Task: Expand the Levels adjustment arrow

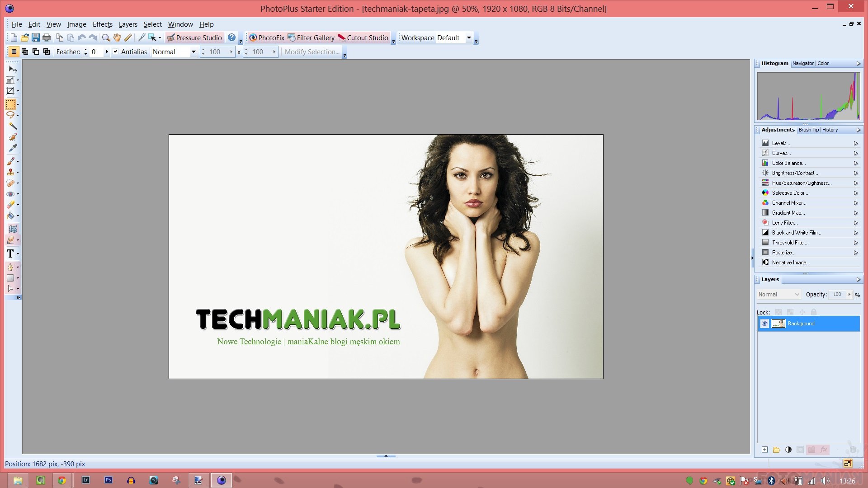Action: [x=855, y=143]
